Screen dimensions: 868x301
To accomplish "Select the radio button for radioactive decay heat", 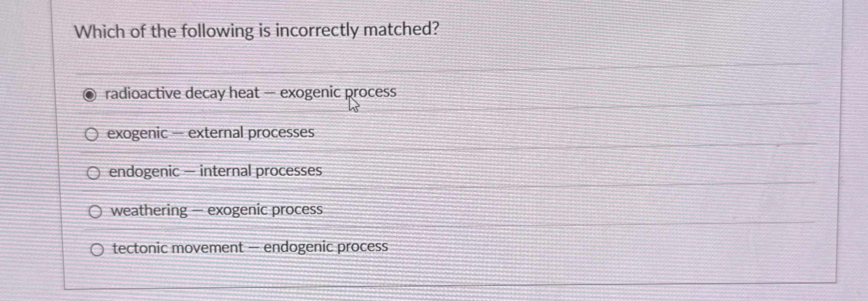I will point(90,95).
